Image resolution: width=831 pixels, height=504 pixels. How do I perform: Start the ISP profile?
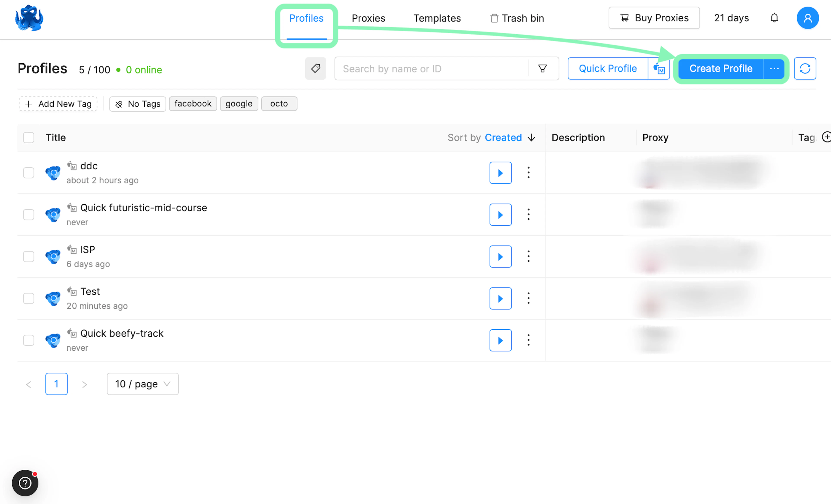tap(501, 257)
